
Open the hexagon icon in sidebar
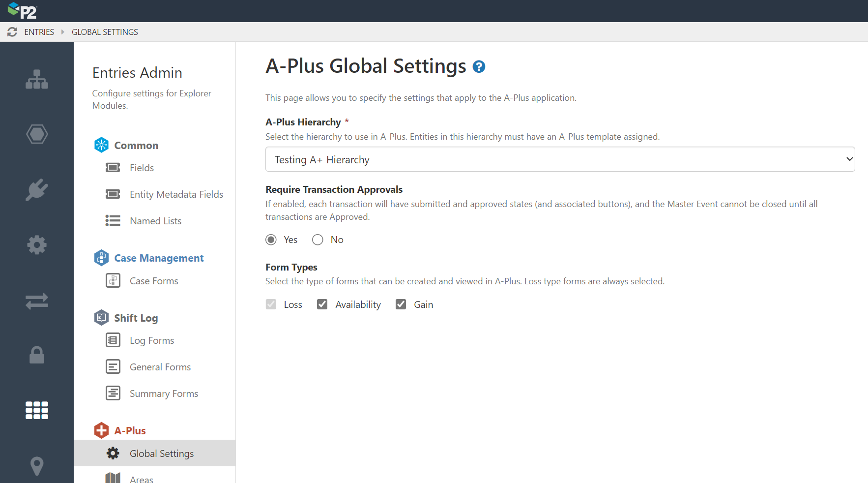click(37, 134)
